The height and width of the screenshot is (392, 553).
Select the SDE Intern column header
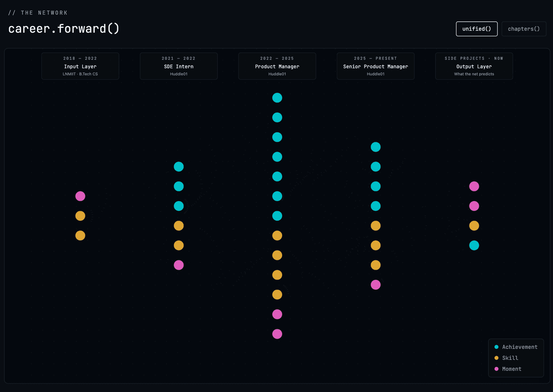click(x=179, y=66)
